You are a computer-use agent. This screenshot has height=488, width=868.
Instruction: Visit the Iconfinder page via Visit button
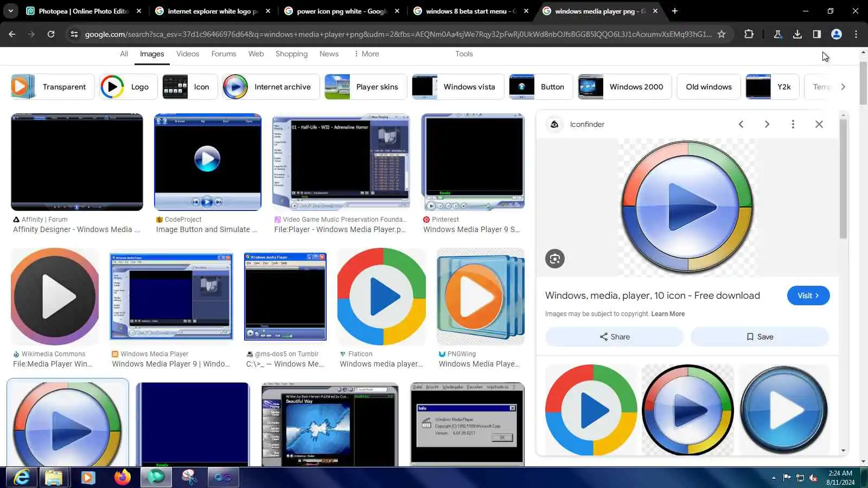tap(808, 296)
